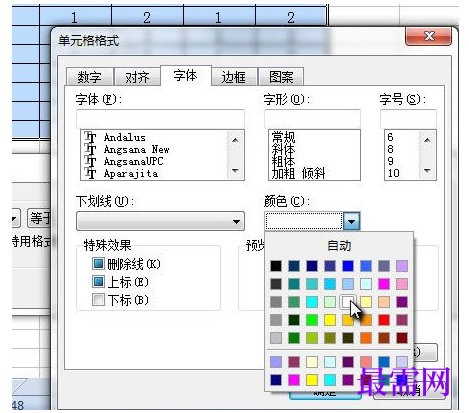
Task: Pick the periwinkle swatch starting sixth row
Action: pos(276,362)
